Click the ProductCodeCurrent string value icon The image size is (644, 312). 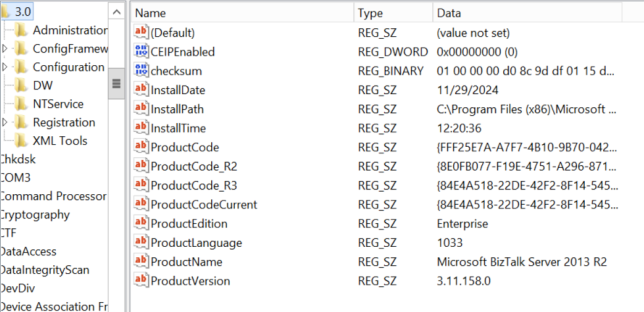141,204
